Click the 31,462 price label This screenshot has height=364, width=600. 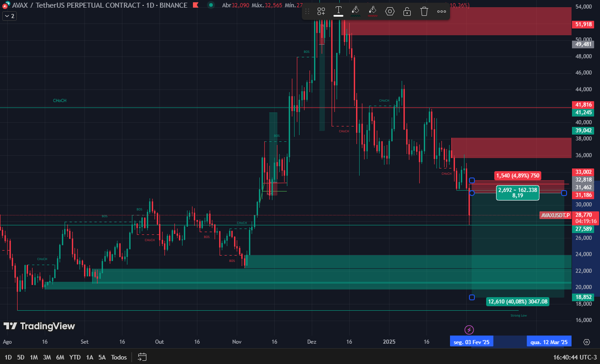584,187
